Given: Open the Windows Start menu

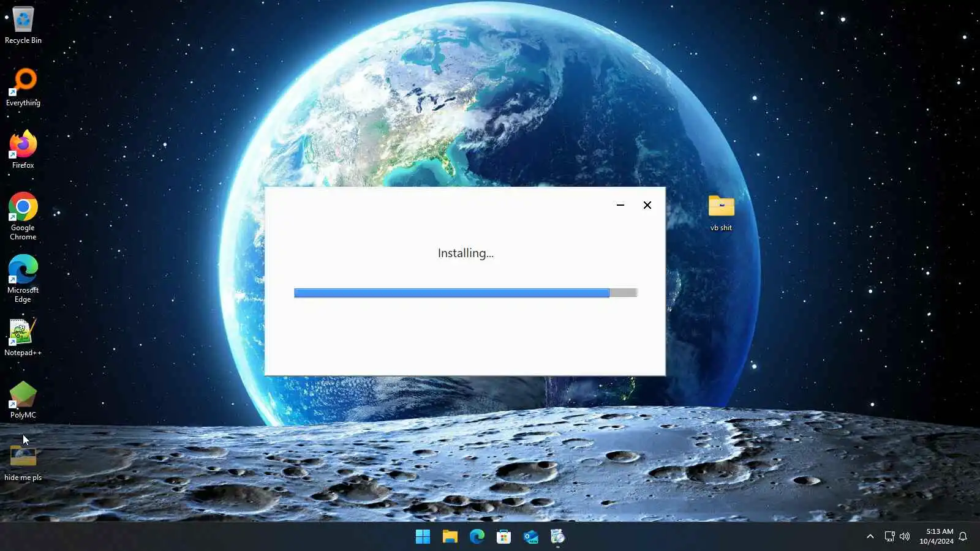Looking at the screenshot, I should coord(423,537).
